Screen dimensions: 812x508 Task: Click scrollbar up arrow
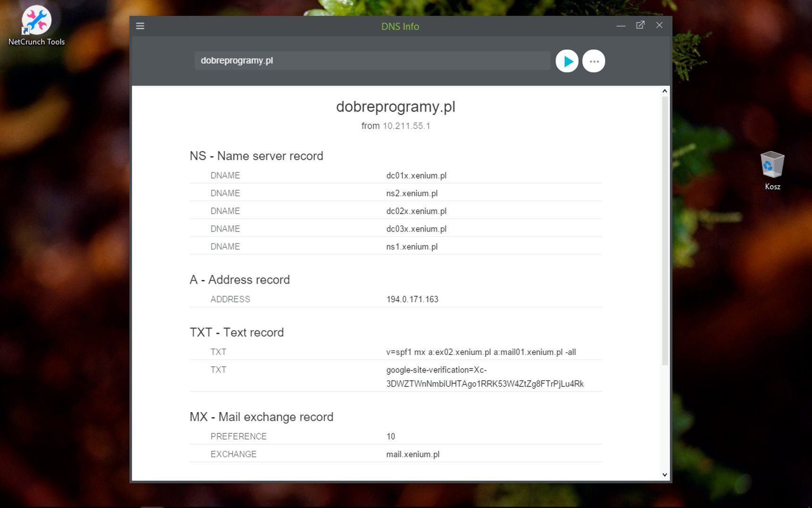(665, 91)
